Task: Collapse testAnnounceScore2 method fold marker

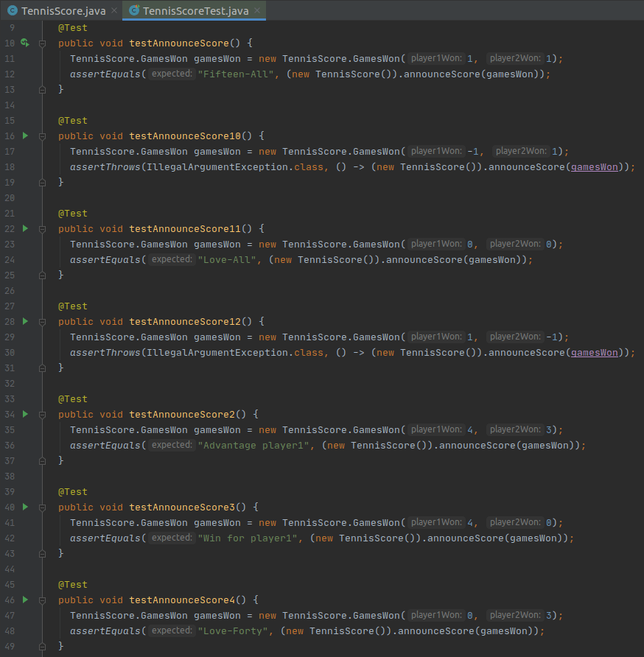Action: tap(42, 415)
